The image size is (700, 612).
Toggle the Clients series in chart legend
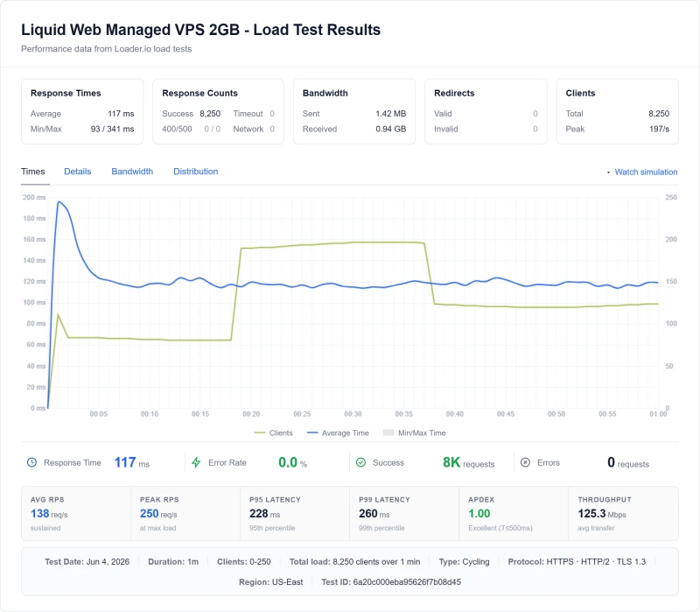tap(273, 433)
